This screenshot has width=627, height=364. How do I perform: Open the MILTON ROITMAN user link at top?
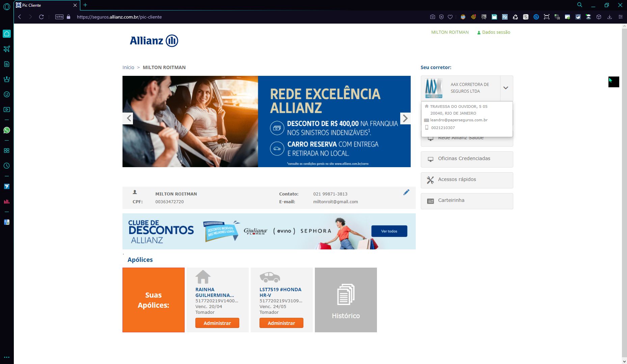coord(450,32)
